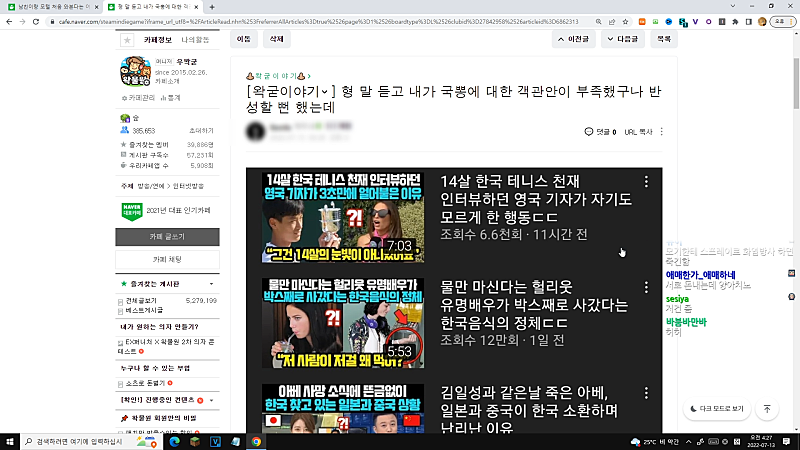Open Chrome from the taskbar

coord(256,442)
